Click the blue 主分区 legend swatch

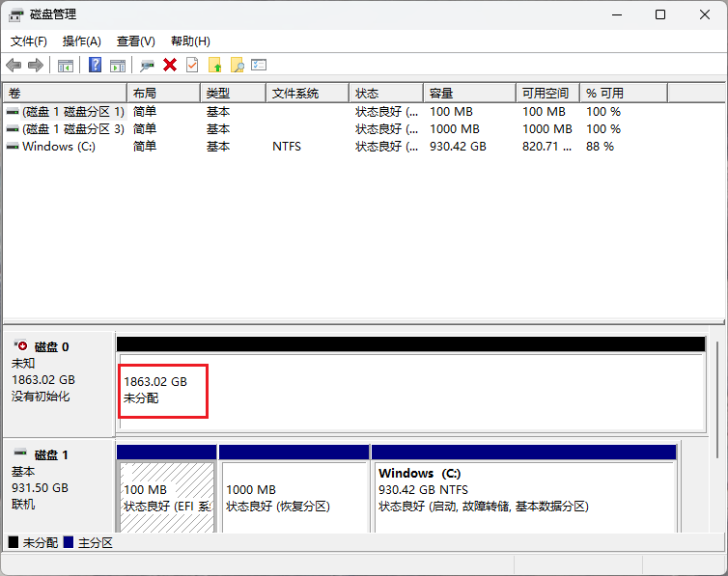point(69,542)
